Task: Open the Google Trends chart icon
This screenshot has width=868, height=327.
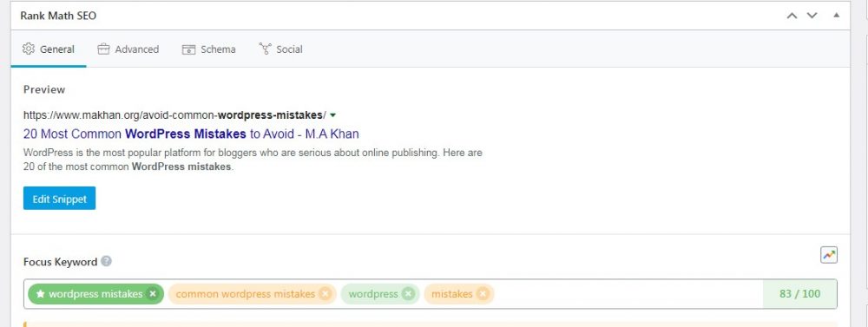Action: click(829, 255)
